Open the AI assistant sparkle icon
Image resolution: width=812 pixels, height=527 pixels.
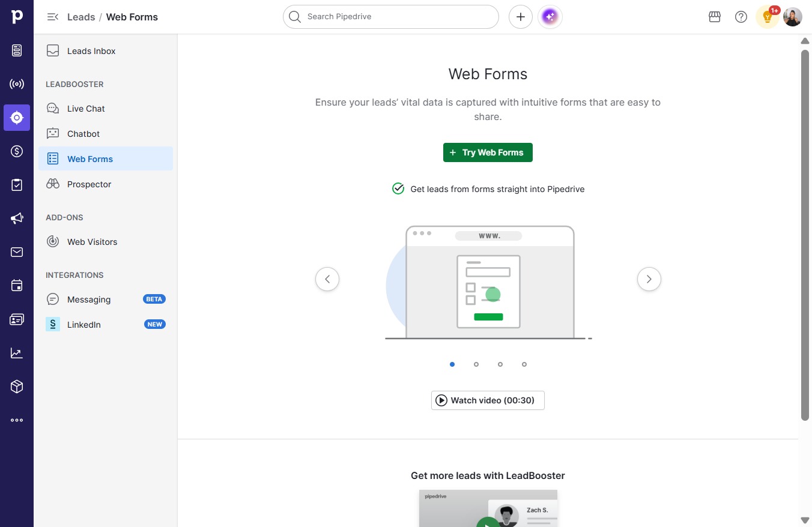[x=550, y=17]
